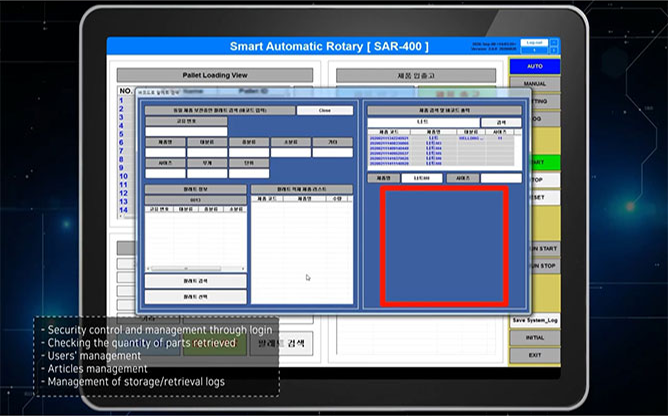Click the 제품 코드 column header of the search results
This screenshot has width=668, height=416.
389,132
